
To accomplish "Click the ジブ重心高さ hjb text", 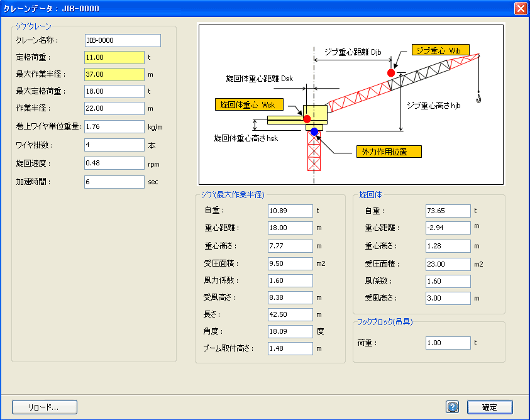I will coord(434,106).
